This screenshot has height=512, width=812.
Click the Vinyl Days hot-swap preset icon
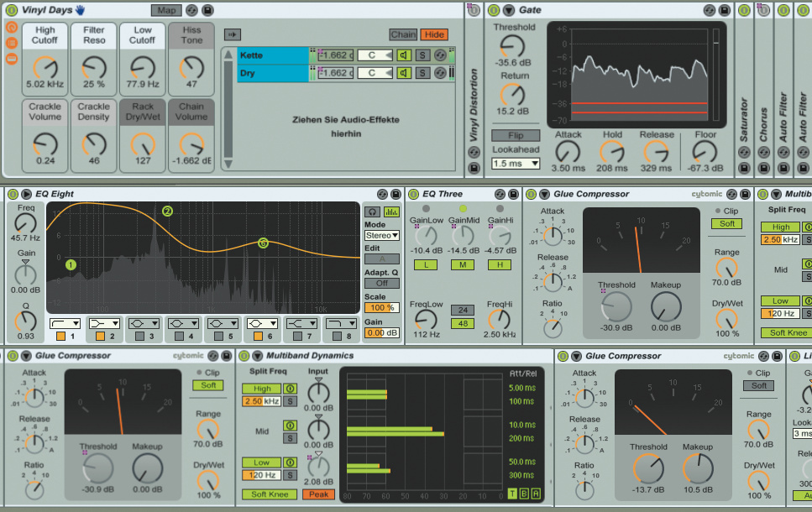pos(191,11)
